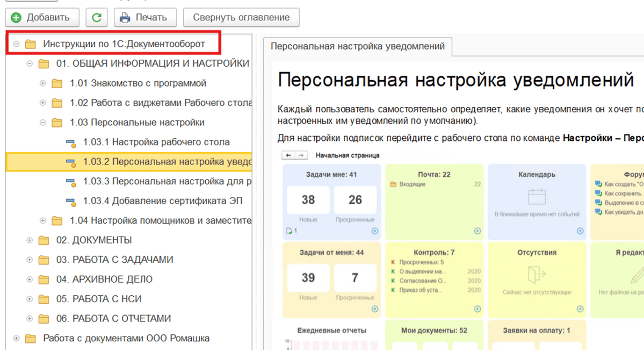The image size is (644, 350).
Task: Click the Добавить button
Action: point(42,18)
